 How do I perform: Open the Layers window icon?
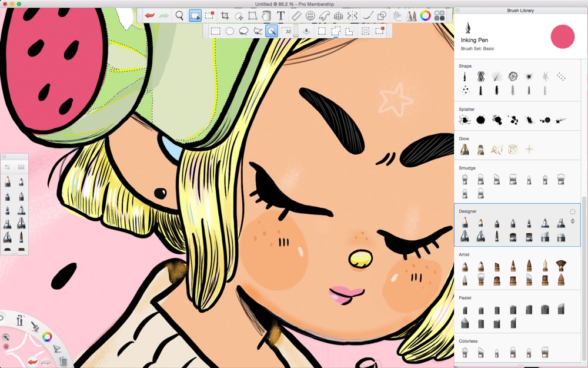coord(397,16)
